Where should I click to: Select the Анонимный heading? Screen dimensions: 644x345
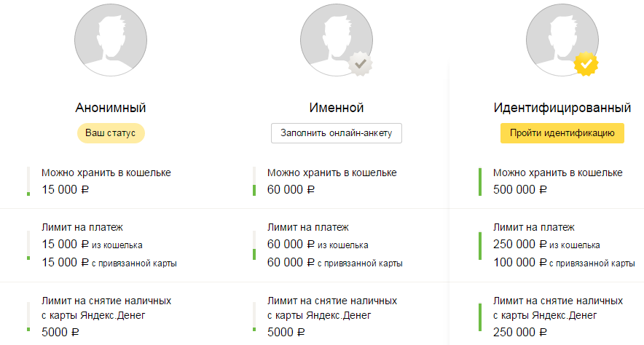(111, 108)
